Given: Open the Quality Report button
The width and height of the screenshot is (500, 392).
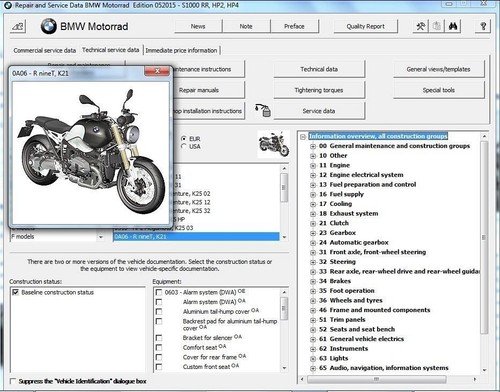Looking at the screenshot, I should pyautogui.click(x=366, y=26).
